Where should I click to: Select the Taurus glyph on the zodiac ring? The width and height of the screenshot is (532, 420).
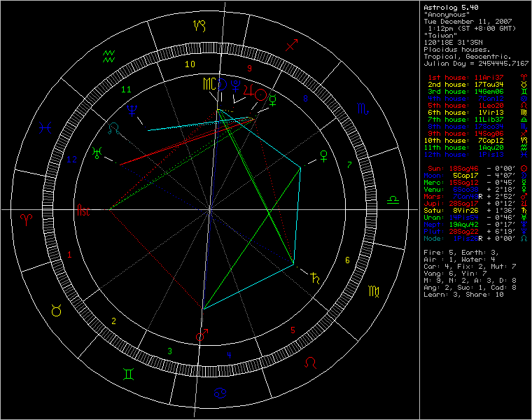(56, 310)
